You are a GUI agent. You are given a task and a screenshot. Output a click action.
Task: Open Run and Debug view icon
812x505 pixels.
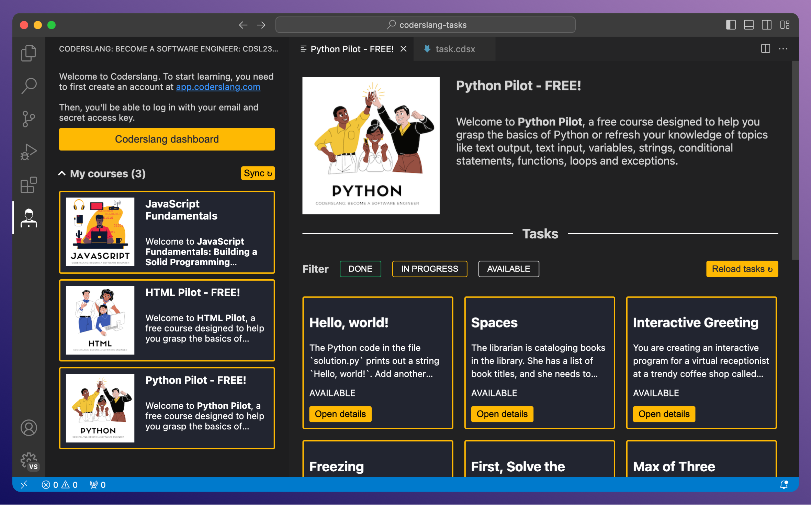pos(29,152)
